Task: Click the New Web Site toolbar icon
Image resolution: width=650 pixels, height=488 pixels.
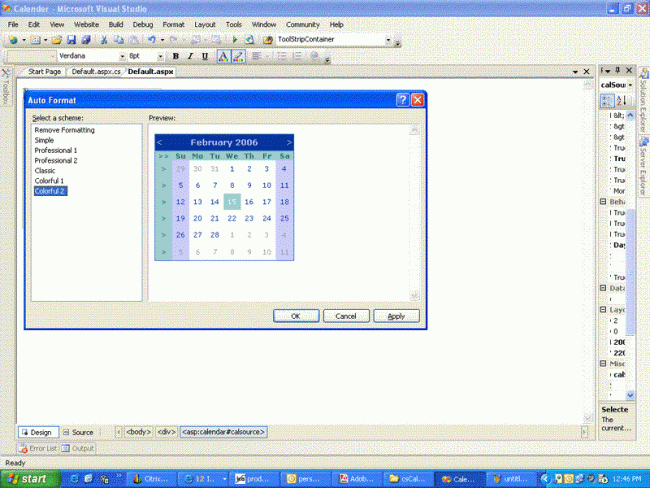Action: 13,40
